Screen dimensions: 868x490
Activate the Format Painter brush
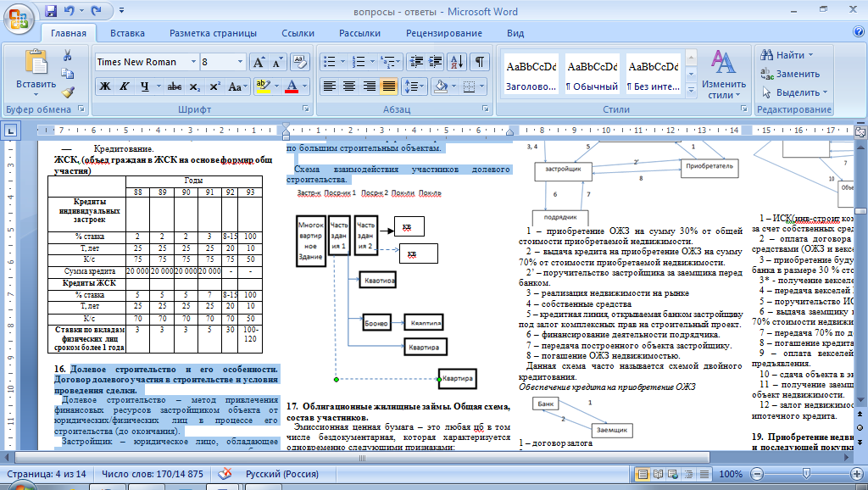click(x=68, y=92)
